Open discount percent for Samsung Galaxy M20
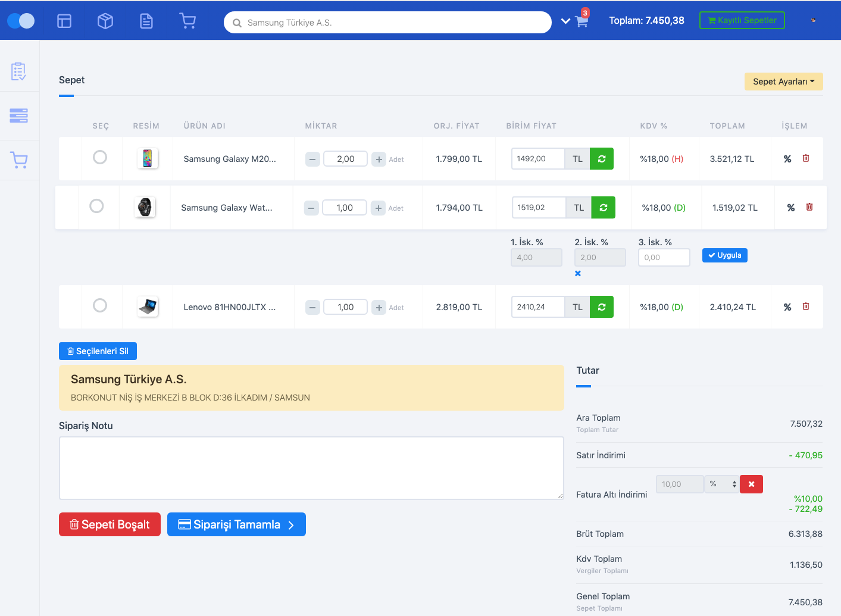 787,159
